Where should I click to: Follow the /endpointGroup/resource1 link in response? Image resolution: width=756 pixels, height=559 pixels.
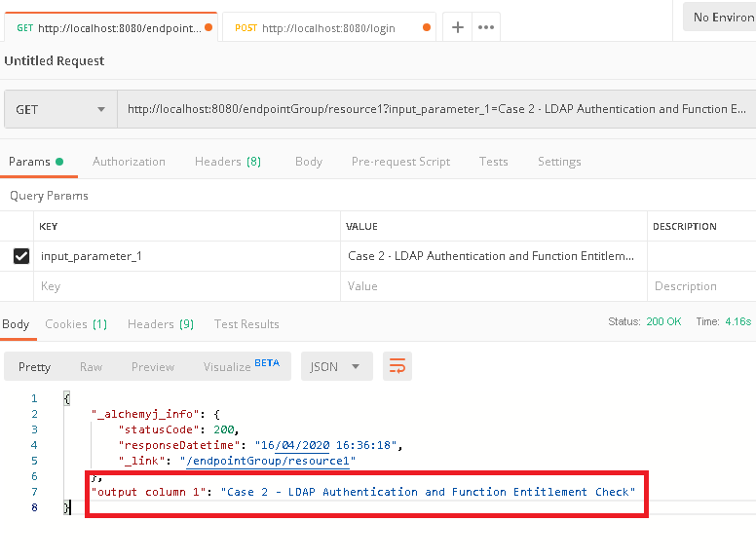coord(268,461)
